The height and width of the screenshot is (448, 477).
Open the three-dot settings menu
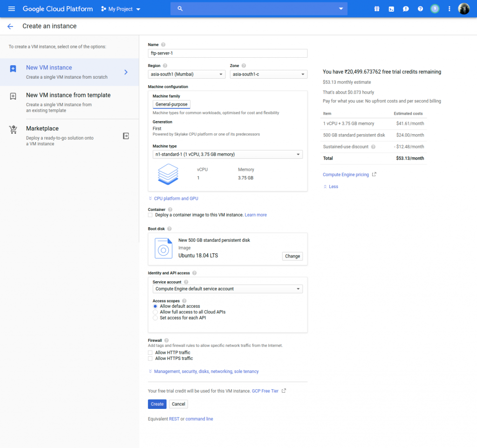450,9
